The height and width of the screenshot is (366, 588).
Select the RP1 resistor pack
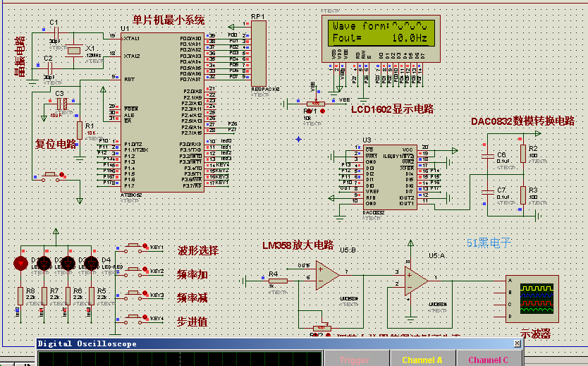coord(259,54)
